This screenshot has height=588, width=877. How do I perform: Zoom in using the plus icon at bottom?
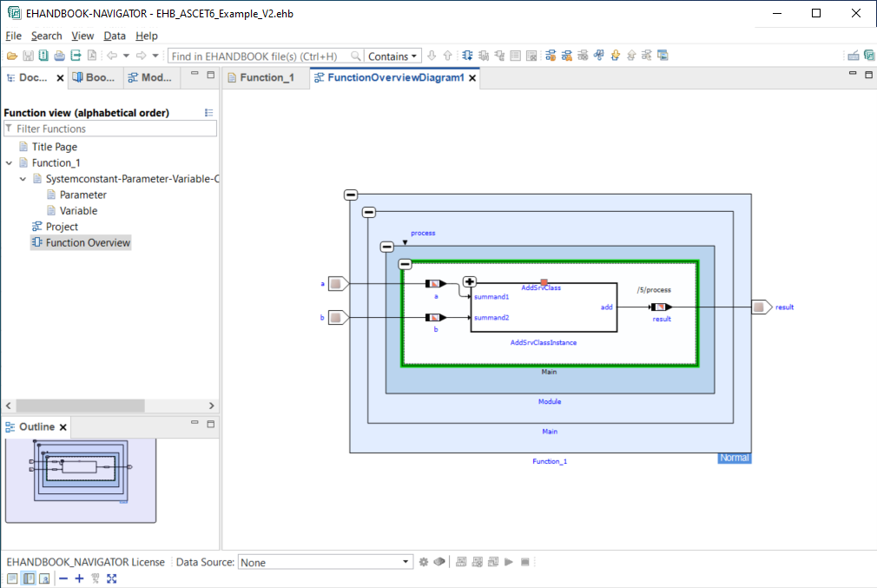[79, 578]
